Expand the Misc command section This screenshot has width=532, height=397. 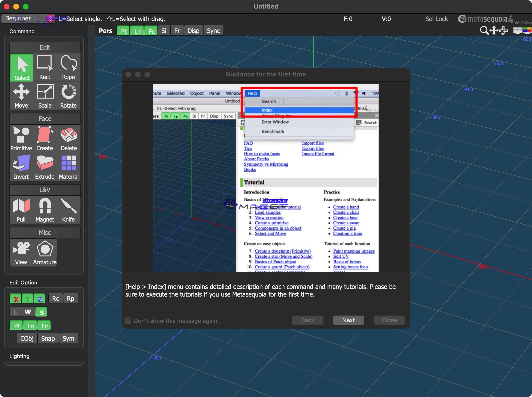point(45,232)
